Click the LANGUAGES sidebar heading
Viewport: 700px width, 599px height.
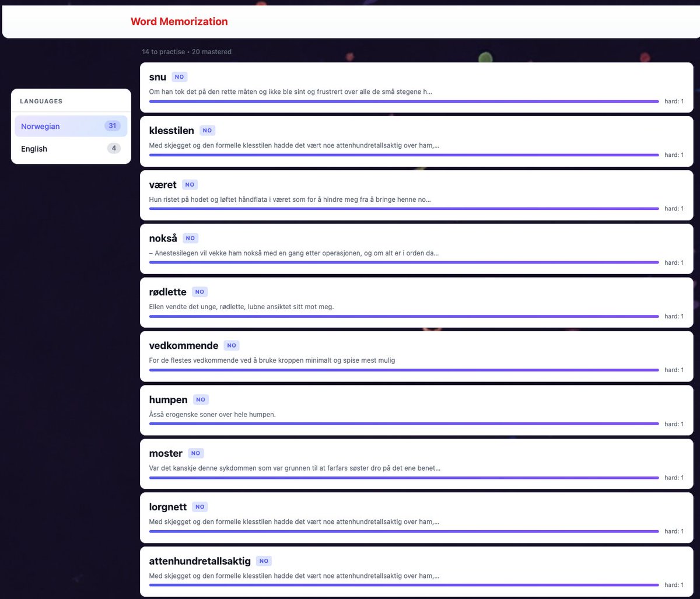pyautogui.click(x=41, y=101)
